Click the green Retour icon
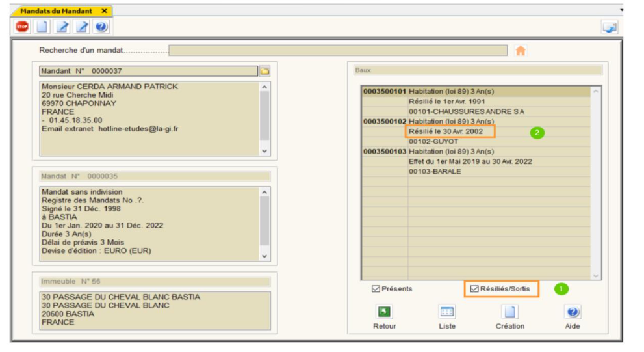 pos(384,312)
